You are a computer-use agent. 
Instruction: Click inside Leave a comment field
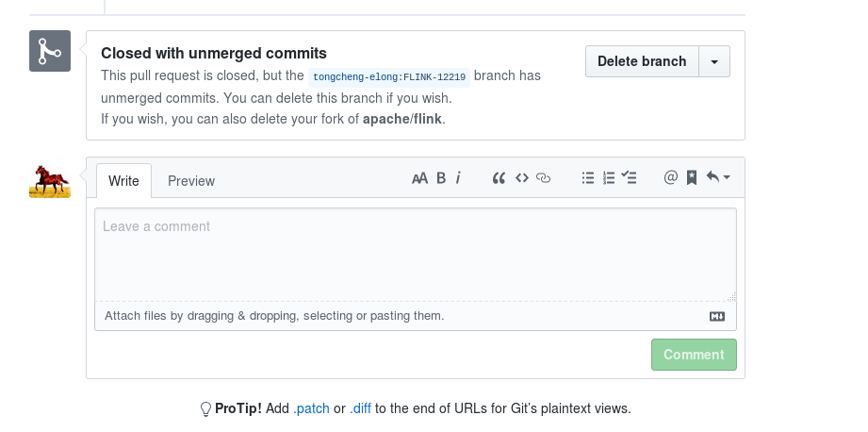(416, 255)
